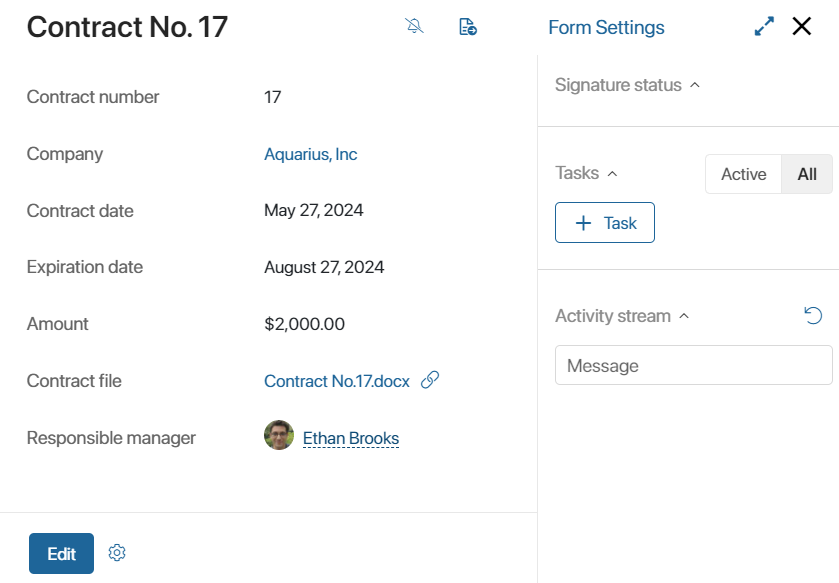
Task: Click plus icon in the Task button
Action: pyautogui.click(x=583, y=223)
